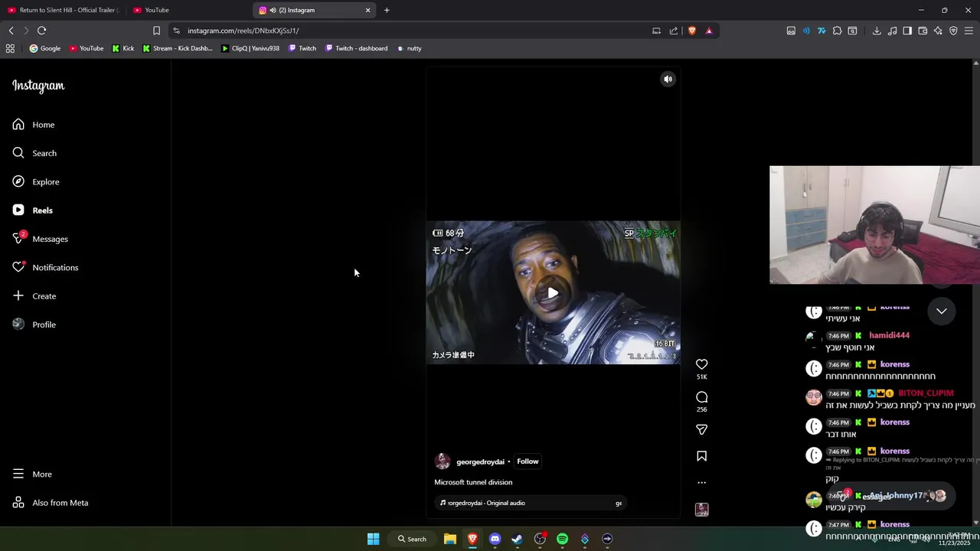Open the Notifications panel
Image resolution: width=980 pixels, height=551 pixels.
[46, 267]
